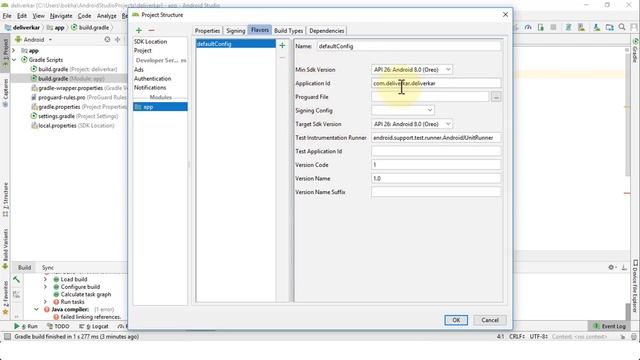
Task: Add a new product flavor
Action: click(x=282, y=45)
